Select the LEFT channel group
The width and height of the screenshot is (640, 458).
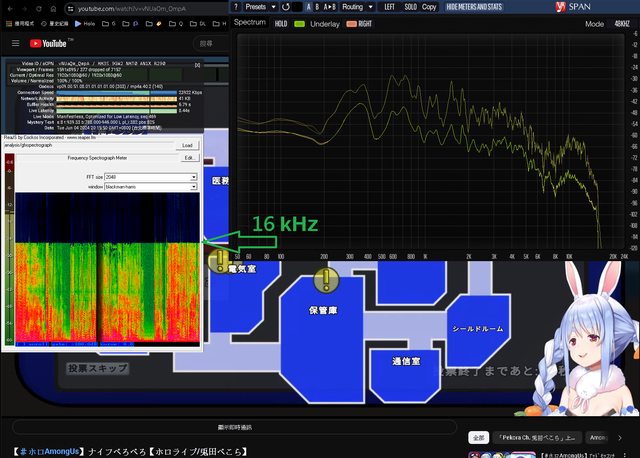[389, 7]
